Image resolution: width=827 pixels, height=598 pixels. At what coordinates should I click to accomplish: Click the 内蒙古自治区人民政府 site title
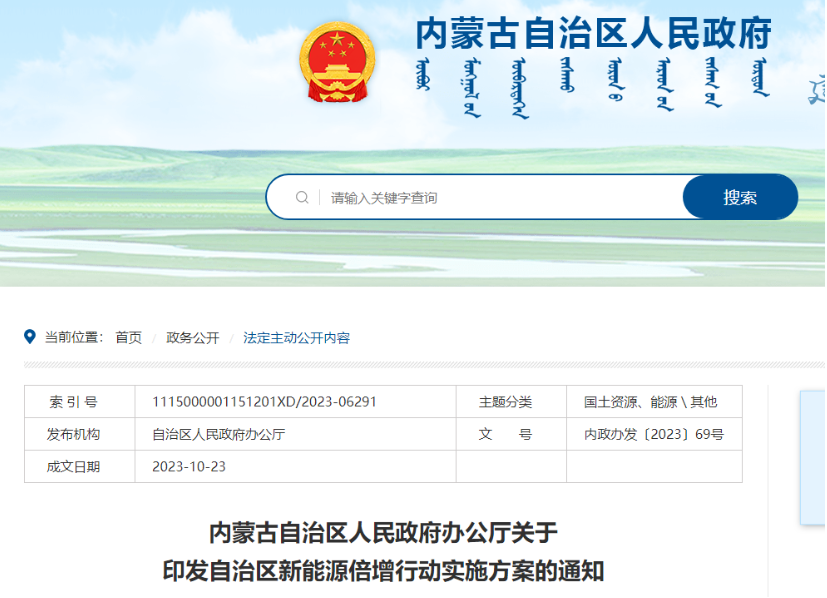[x=594, y=34]
